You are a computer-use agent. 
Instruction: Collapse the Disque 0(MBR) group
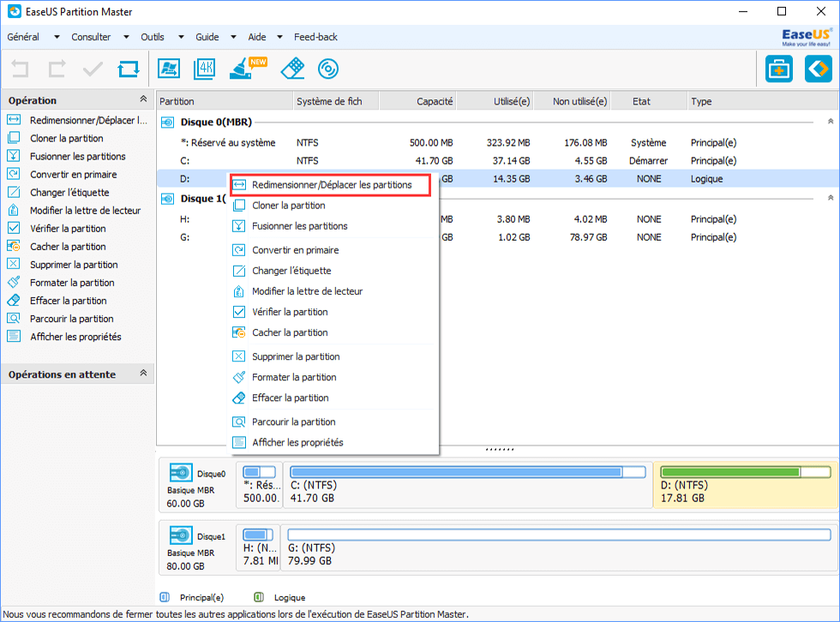coord(831,122)
